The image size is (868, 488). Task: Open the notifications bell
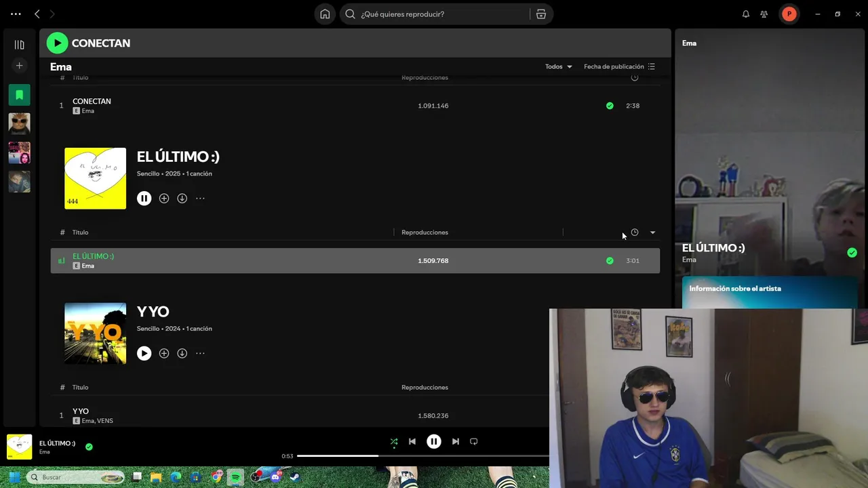pyautogui.click(x=746, y=14)
